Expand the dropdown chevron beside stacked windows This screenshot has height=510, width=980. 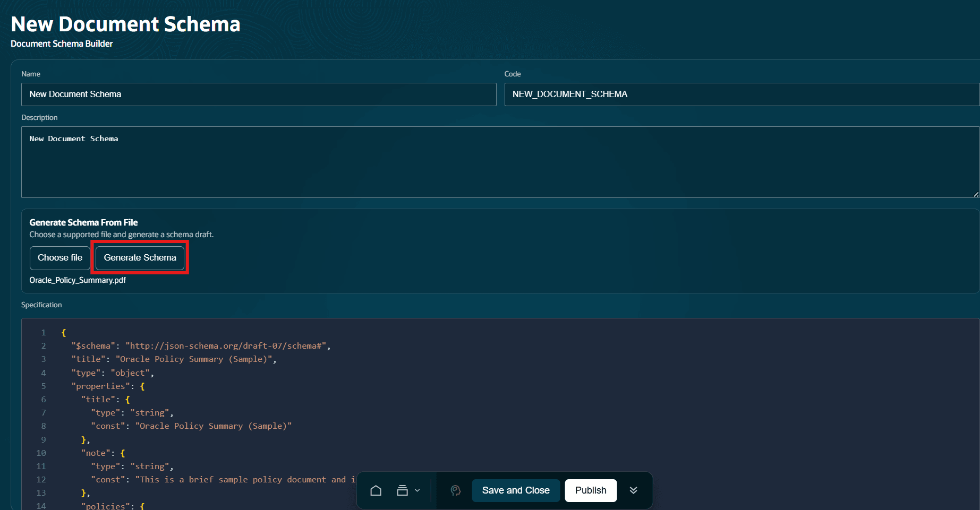pos(417,490)
